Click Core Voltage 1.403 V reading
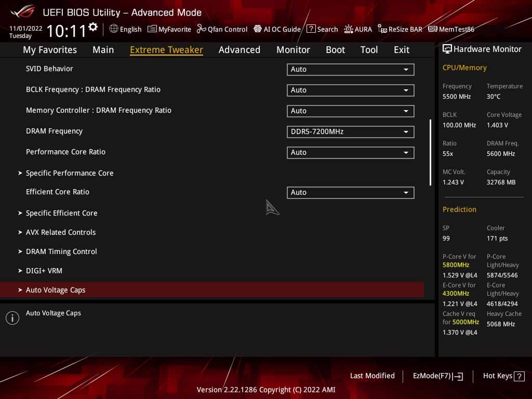This screenshot has height=399, width=532. coord(497,125)
